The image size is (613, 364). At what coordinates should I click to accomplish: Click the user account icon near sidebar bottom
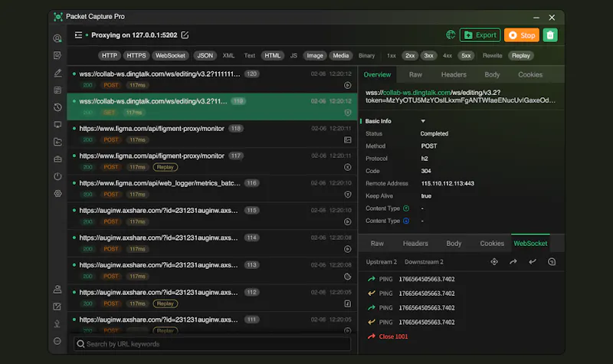coord(57,290)
